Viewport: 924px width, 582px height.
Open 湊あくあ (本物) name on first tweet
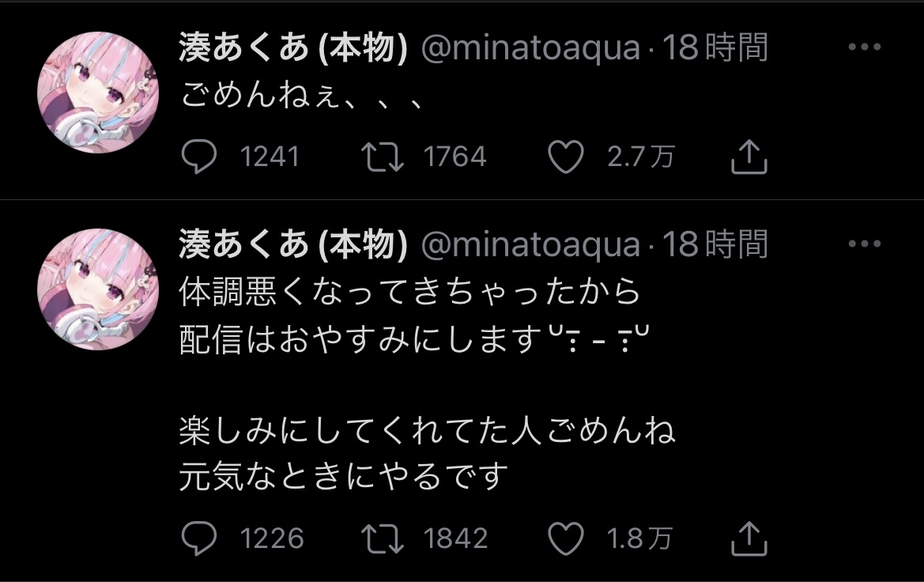pos(293,49)
